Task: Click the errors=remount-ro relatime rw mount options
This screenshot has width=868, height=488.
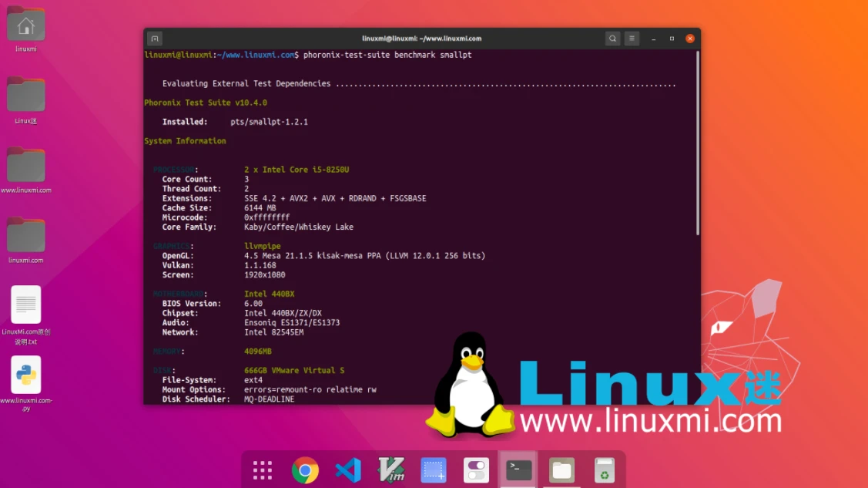Action: [310, 389]
